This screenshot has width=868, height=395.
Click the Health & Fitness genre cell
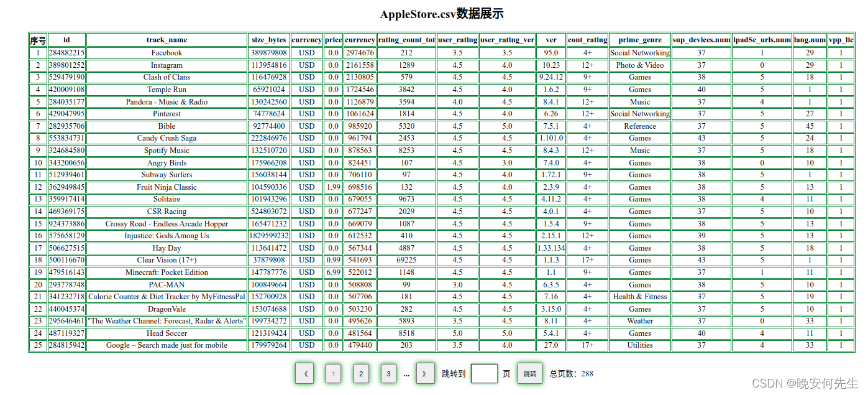tap(640, 297)
